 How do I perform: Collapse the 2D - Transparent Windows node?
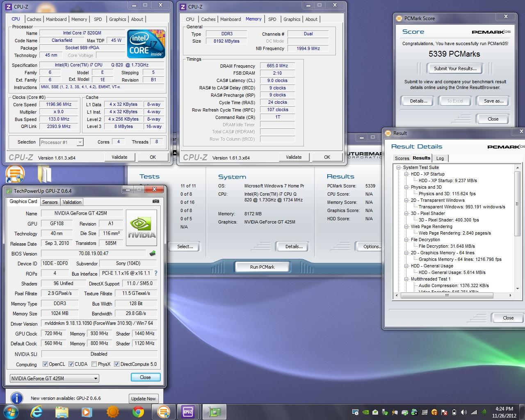(406, 200)
